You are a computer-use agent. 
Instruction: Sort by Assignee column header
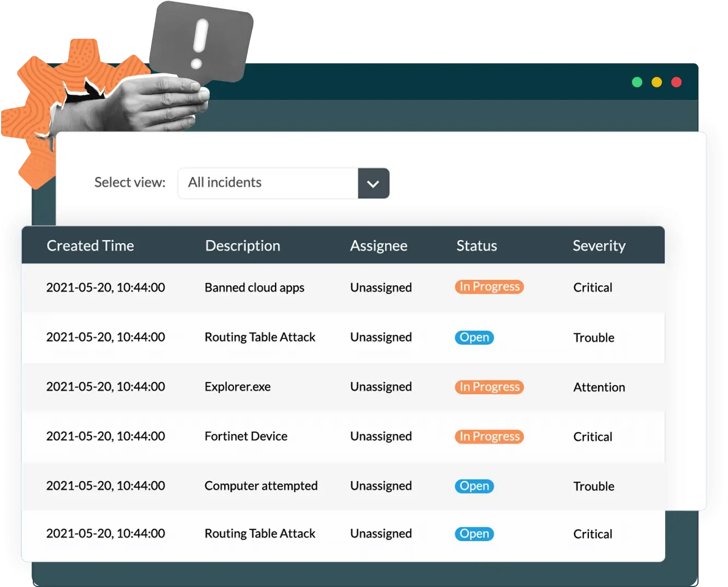pos(379,246)
